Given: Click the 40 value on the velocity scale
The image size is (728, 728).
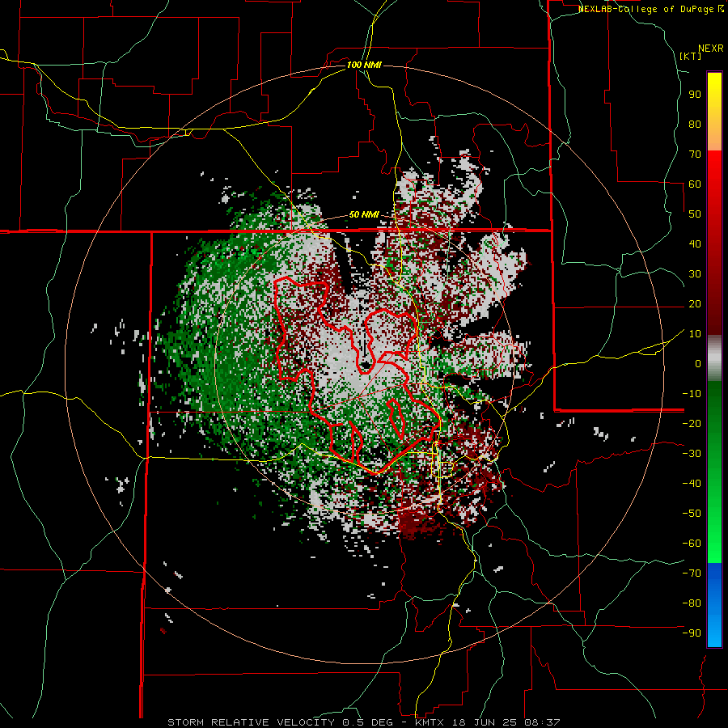Looking at the screenshot, I should pyautogui.click(x=695, y=243).
